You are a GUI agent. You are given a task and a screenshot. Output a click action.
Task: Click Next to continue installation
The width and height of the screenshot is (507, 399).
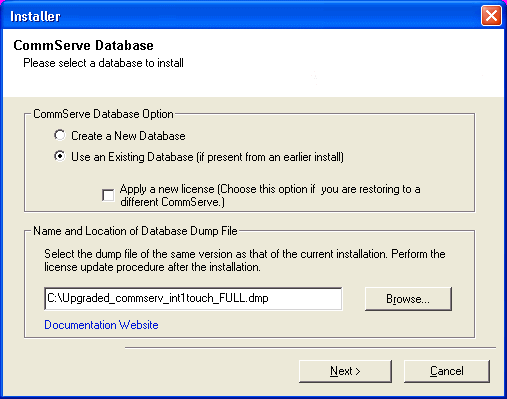coord(345,371)
